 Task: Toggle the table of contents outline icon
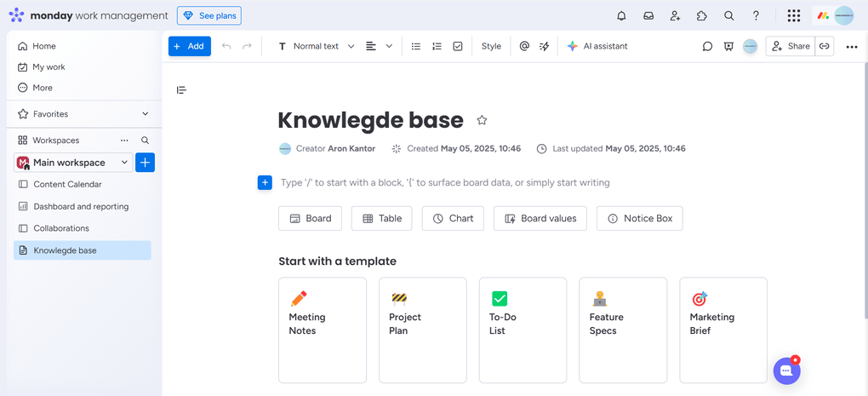tap(181, 89)
